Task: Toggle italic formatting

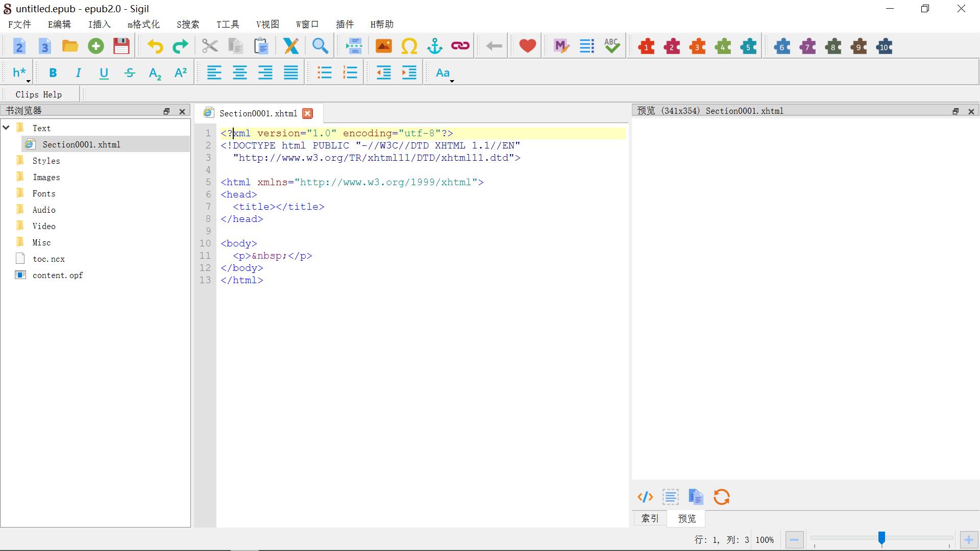Action: (78, 73)
